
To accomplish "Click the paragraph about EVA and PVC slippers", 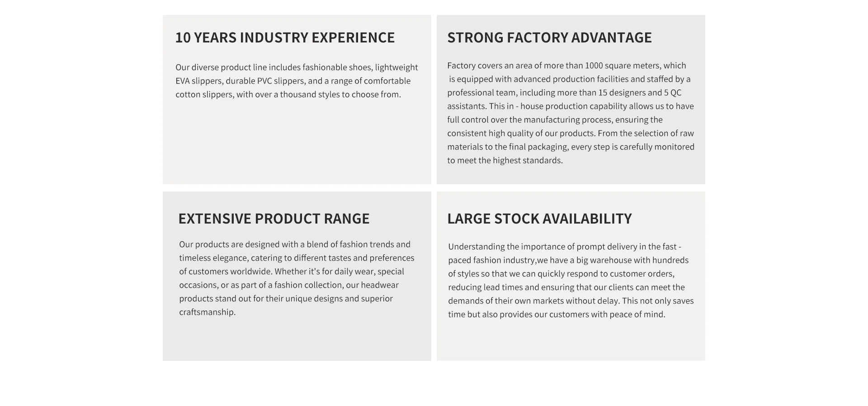I will point(297,81).
